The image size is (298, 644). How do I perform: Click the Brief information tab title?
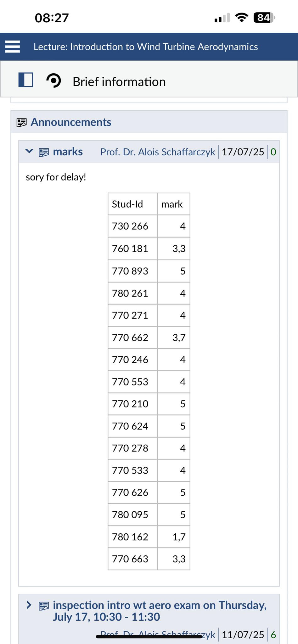pos(119,82)
